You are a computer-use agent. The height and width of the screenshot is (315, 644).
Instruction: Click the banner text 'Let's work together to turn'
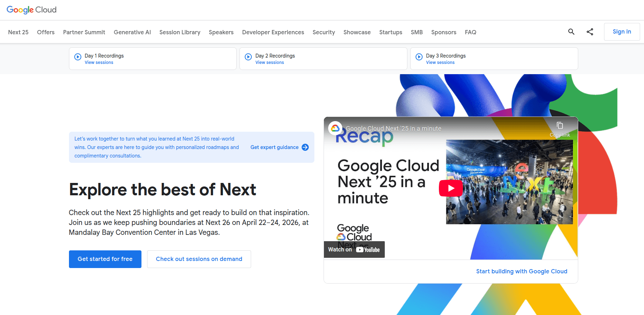157,147
